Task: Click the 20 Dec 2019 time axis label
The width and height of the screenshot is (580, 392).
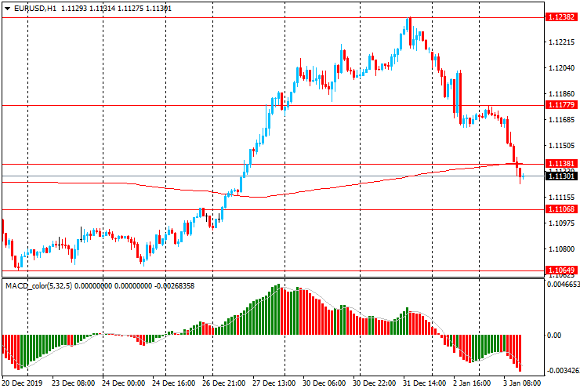Action: (x=22, y=383)
